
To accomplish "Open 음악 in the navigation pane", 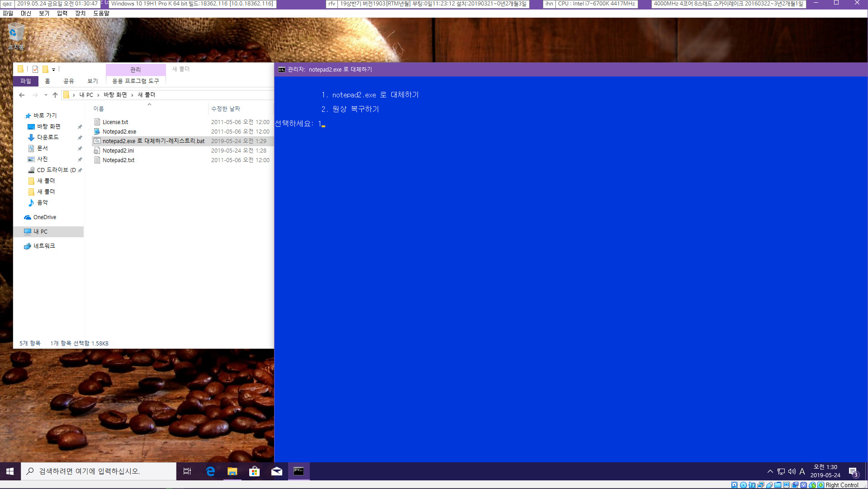I will point(42,202).
